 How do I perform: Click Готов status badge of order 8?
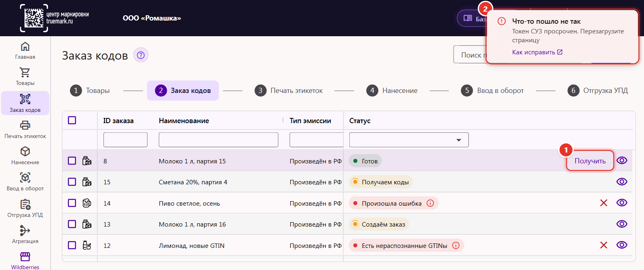click(365, 161)
